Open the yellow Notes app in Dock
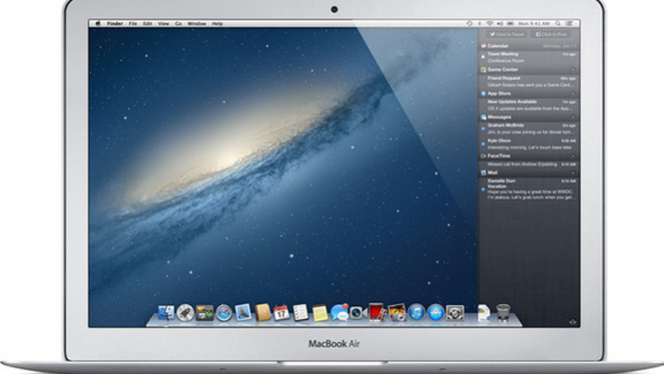Screen dimensions: 664x374 click(320, 313)
